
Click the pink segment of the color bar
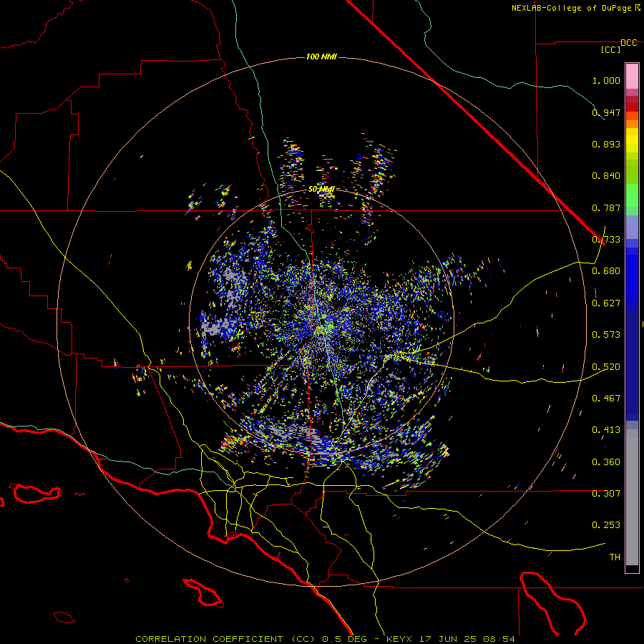(x=632, y=77)
